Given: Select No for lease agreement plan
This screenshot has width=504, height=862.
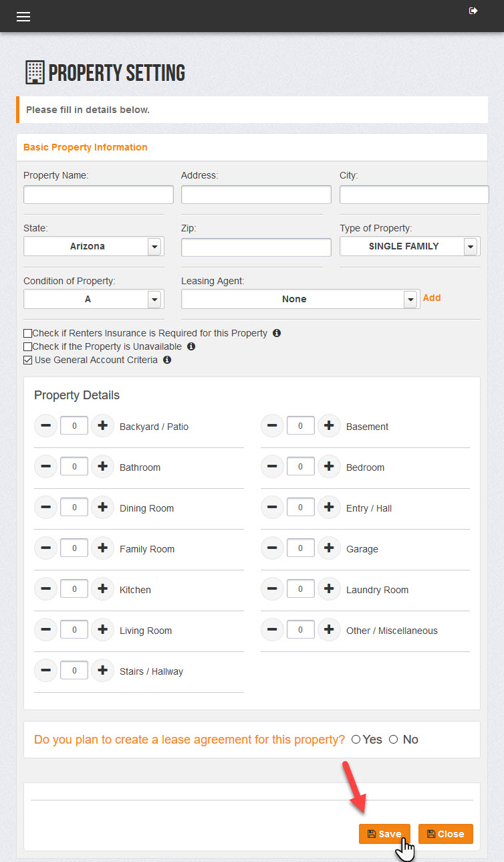Looking at the screenshot, I should [393, 739].
